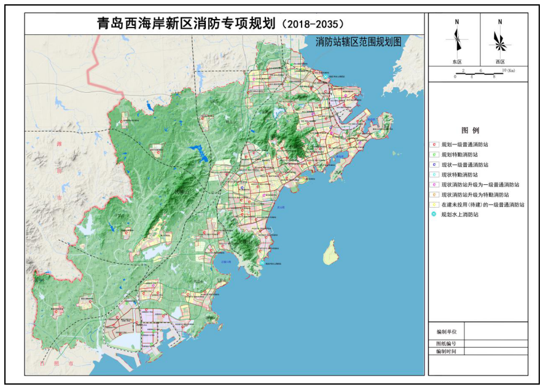
Task: Click the 西区 wind rose compass
Action: (499, 42)
